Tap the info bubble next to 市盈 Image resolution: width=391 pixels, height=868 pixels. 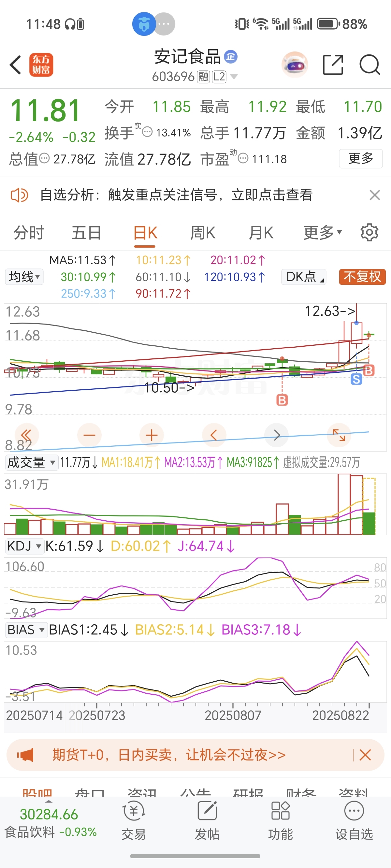coord(243,158)
